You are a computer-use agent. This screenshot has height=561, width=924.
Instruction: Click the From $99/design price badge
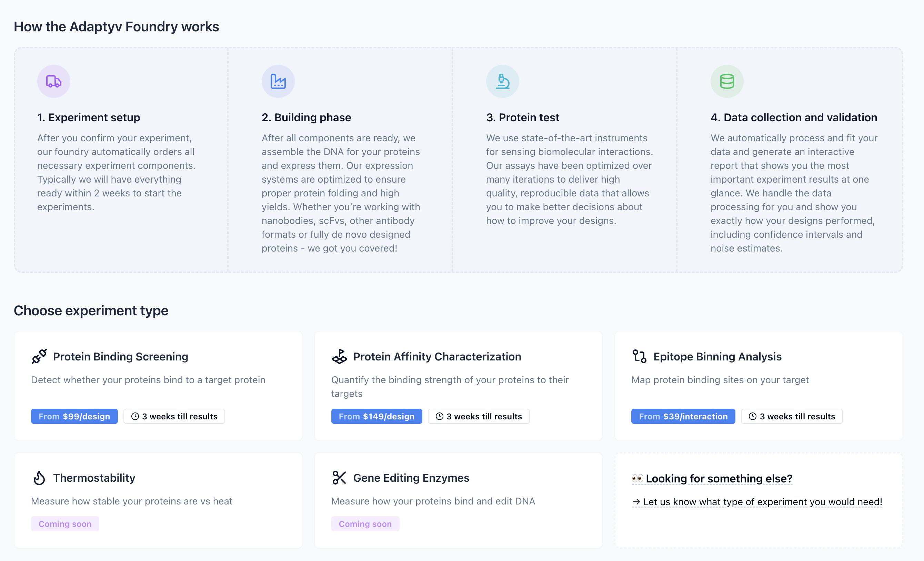click(x=74, y=416)
